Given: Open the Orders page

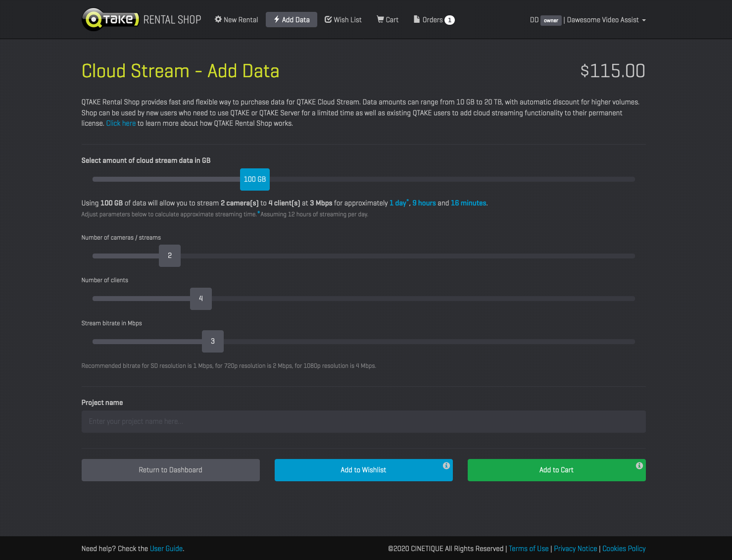Looking at the screenshot, I should tap(434, 20).
